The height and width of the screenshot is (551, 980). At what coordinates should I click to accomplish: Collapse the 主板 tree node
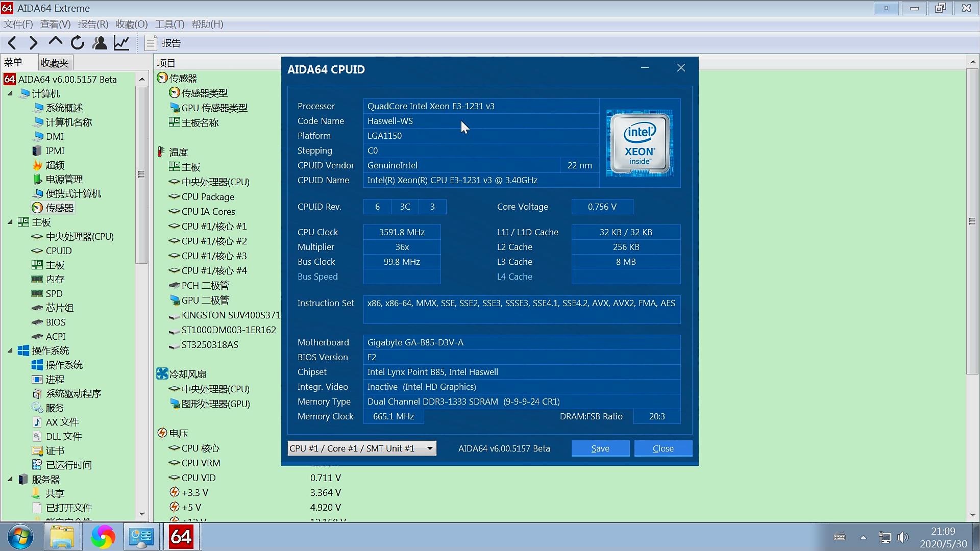pos(10,222)
